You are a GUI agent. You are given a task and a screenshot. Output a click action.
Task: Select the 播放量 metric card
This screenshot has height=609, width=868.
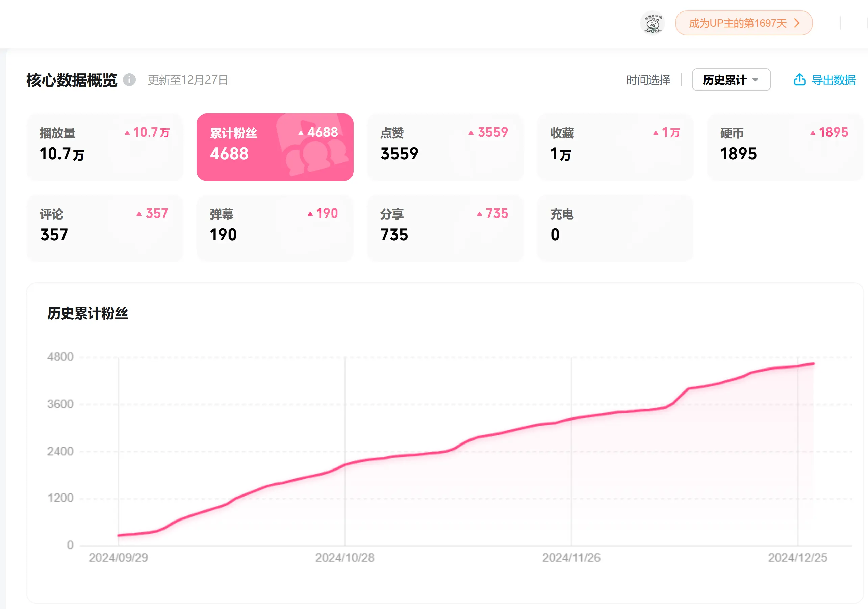click(105, 147)
